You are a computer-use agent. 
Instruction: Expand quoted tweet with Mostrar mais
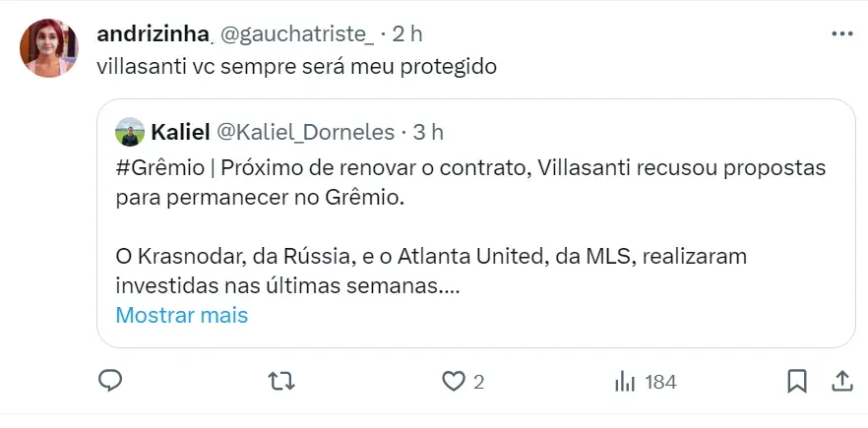pyautogui.click(x=181, y=316)
